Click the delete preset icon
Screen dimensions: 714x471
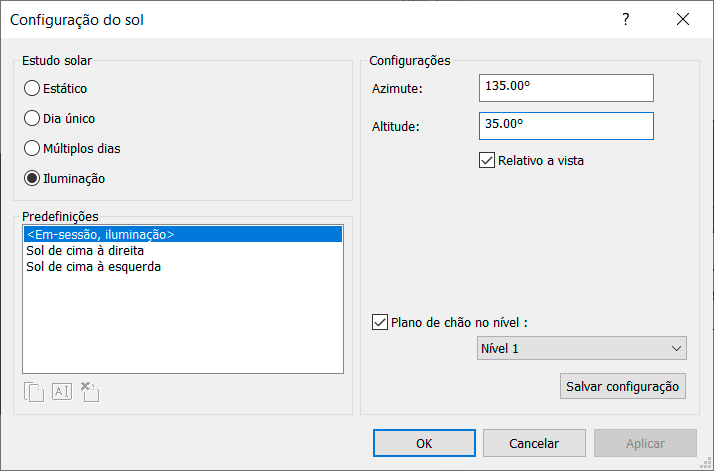click(89, 392)
